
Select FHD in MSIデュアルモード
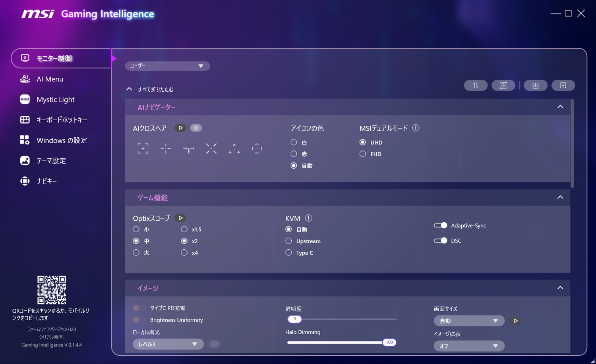362,154
